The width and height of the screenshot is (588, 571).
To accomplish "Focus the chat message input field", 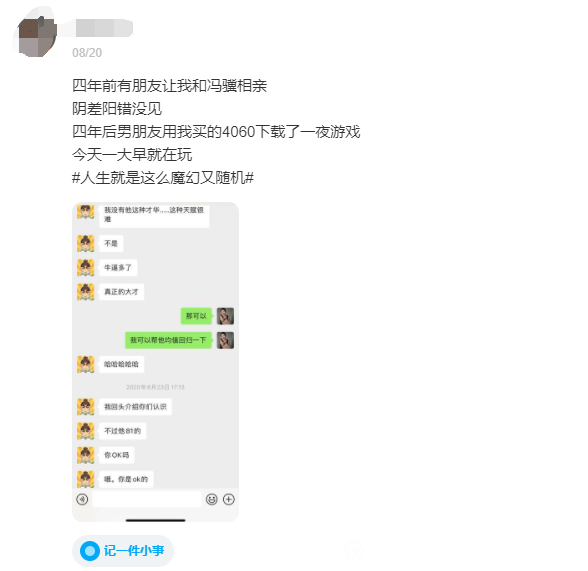I will tap(147, 499).
